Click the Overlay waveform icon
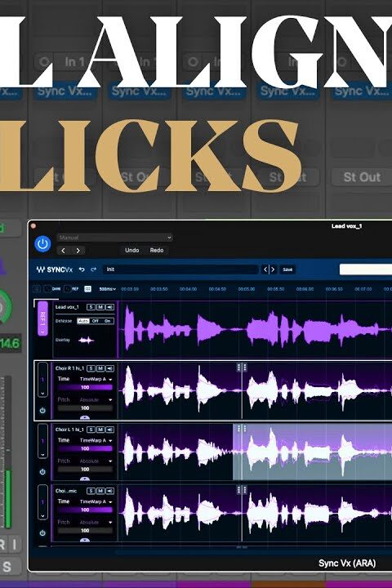The height and width of the screenshot is (588, 392). point(86,340)
